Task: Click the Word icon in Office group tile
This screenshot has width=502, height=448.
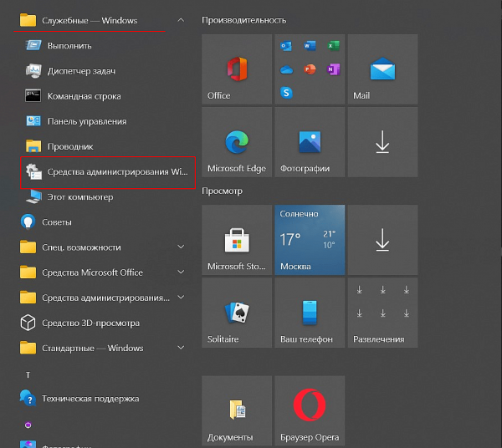Action: (310, 46)
